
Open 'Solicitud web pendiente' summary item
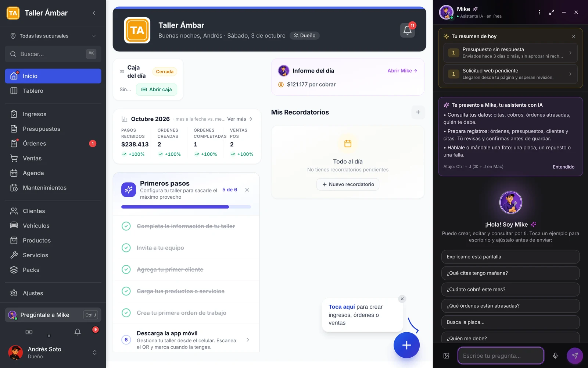510,74
